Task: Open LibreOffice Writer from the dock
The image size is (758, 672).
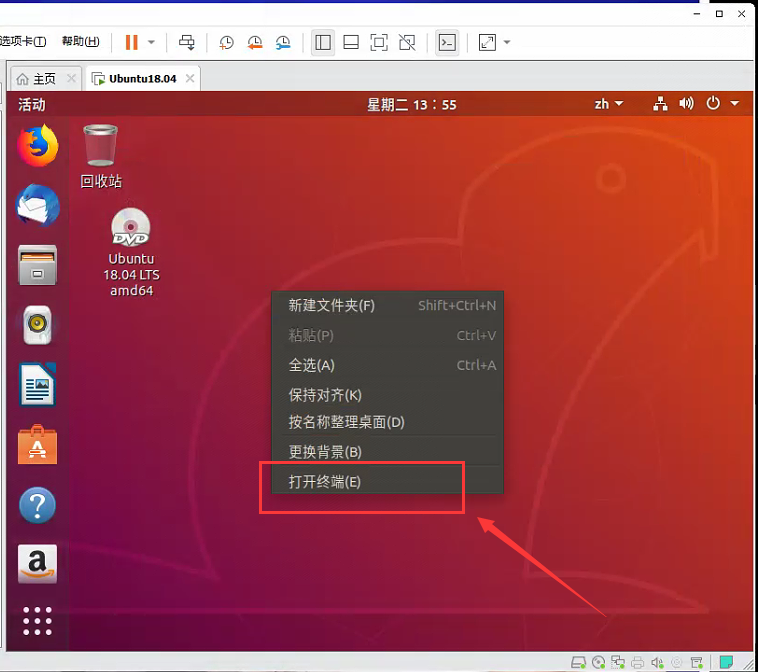Action: pos(37,384)
